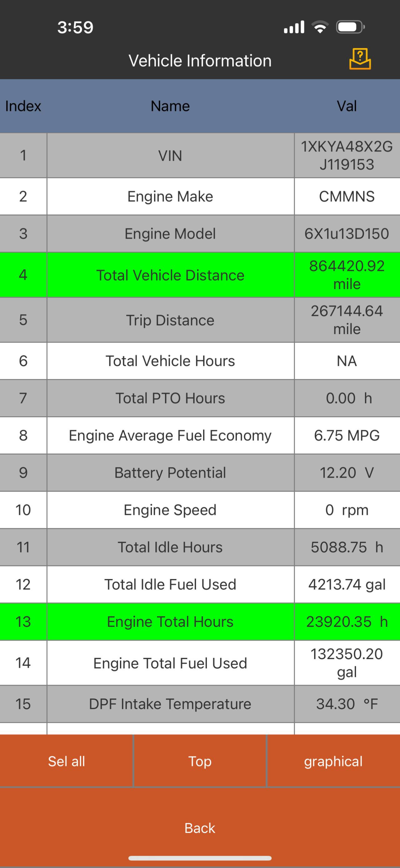Tap the Val column header
Viewport: 400px width, 868px height.
point(347,106)
